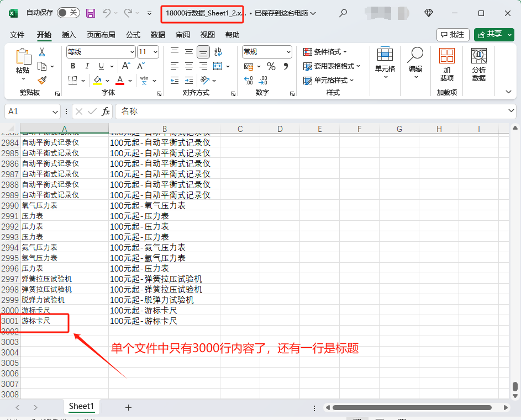Image resolution: width=521 pixels, height=420 pixels.
Task: Click the 批注 (Comments) button
Action: click(453, 34)
